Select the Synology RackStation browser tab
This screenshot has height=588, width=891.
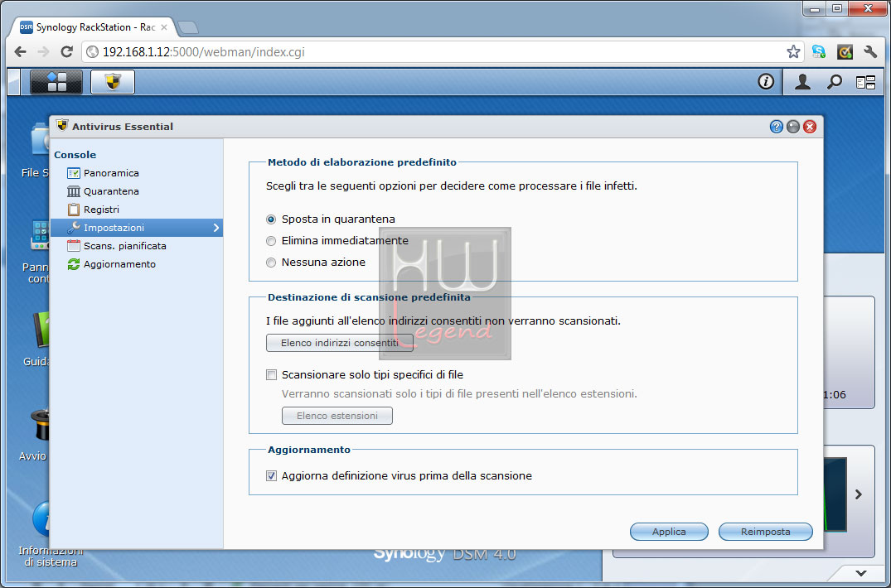pos(93,27)
